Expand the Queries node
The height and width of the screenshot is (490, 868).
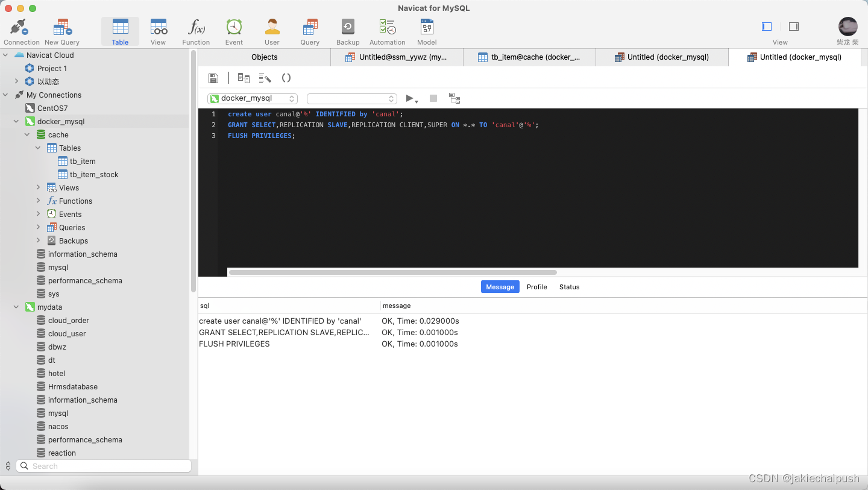tap(38, 227)
